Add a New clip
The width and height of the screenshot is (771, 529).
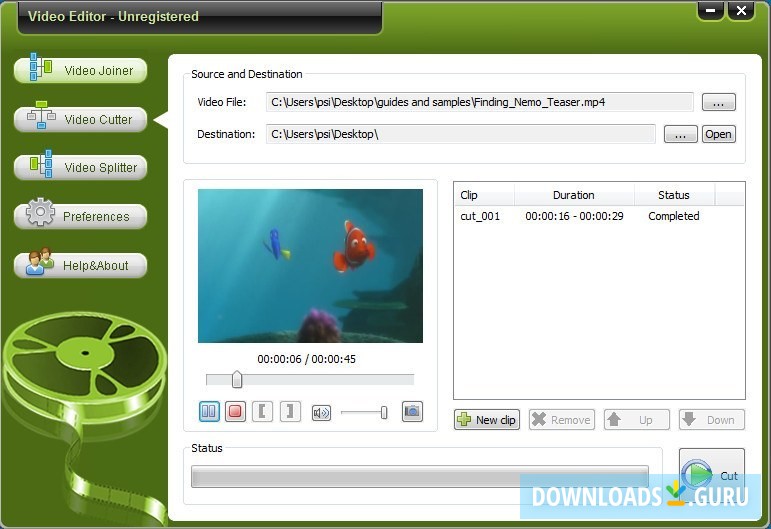tap(487, 420)
